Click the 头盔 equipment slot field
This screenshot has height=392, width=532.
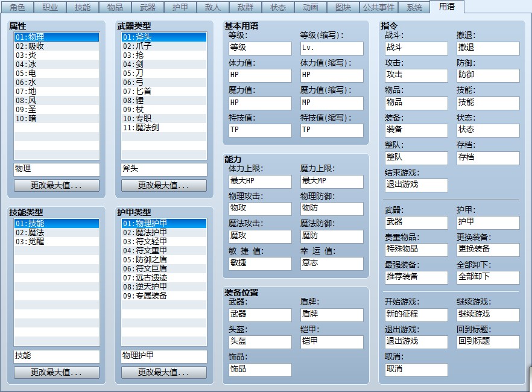[260, 342]
